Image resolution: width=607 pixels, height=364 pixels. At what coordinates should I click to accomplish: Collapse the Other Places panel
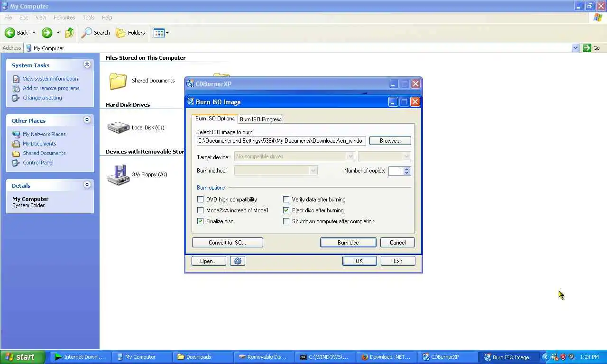coord(87,120)
